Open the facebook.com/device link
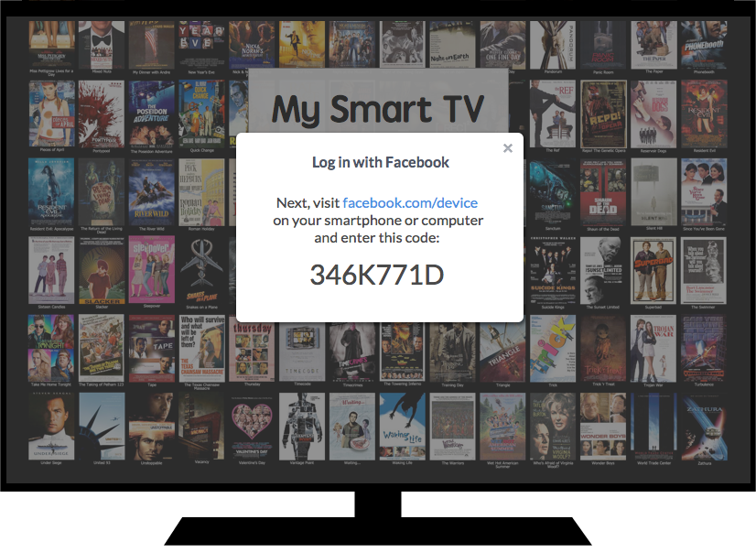 point(410,203)
